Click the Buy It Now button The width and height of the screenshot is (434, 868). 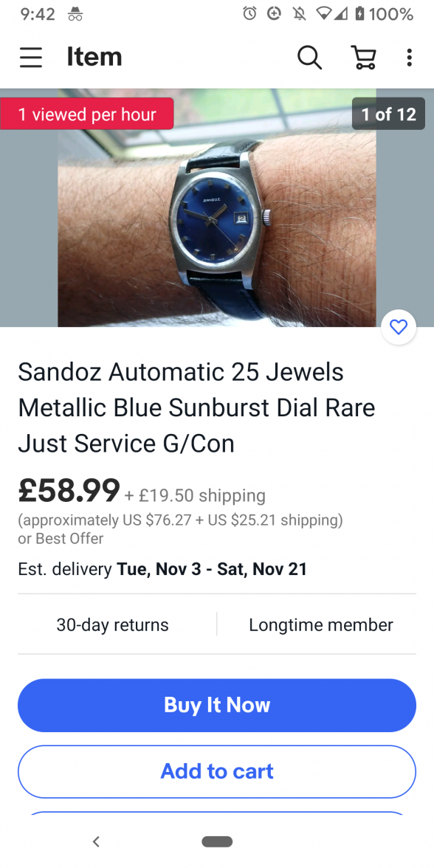point(217,706)
